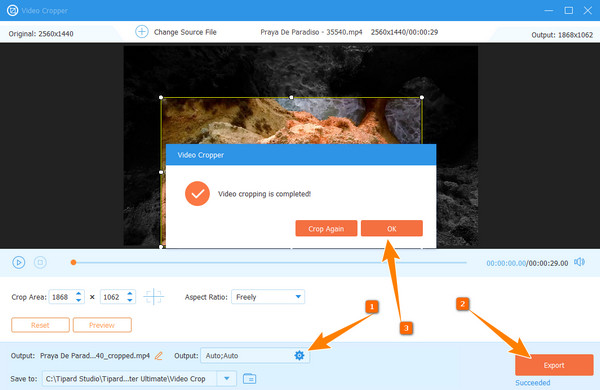Click Change Source File label

185,32
